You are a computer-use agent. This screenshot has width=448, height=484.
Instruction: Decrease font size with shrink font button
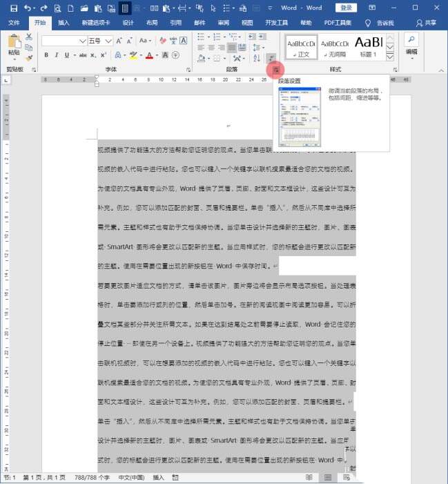click(x=129, y=41)
